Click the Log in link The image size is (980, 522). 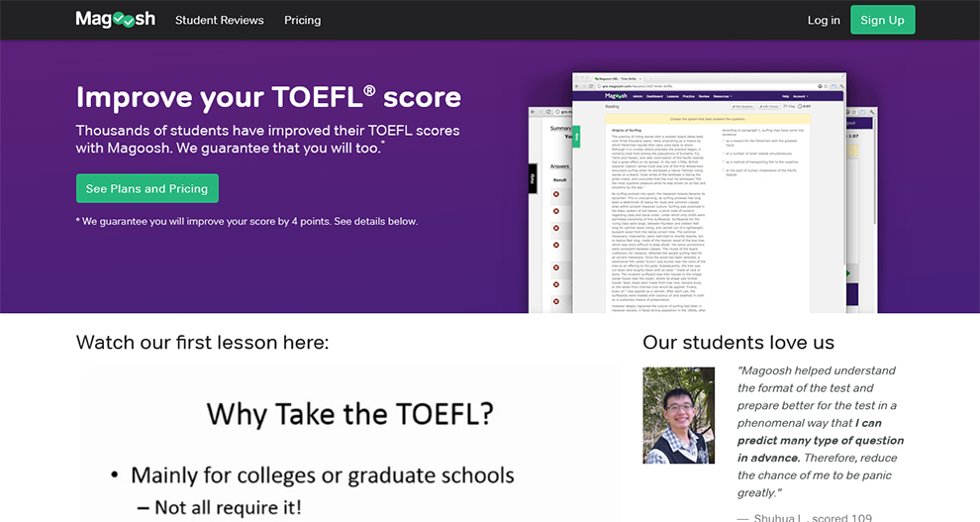[x=823, y=20]
